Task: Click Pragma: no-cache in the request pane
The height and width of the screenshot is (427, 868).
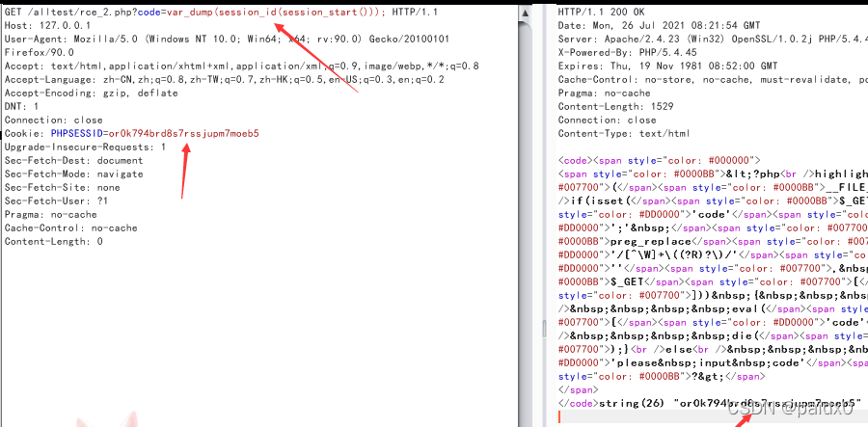Action: [x=51, y=215]
